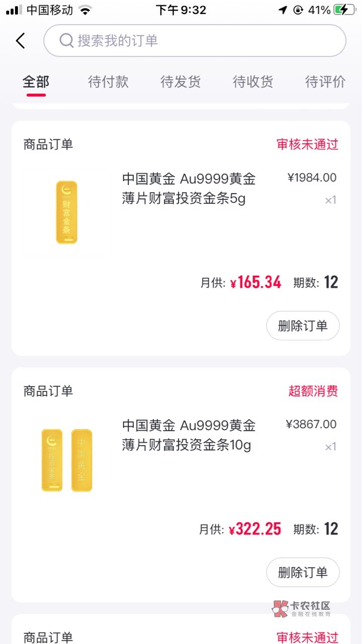Delete the 10g gold bar order
This screenshot has height=644, width=362.
click(x=303, y=572)
